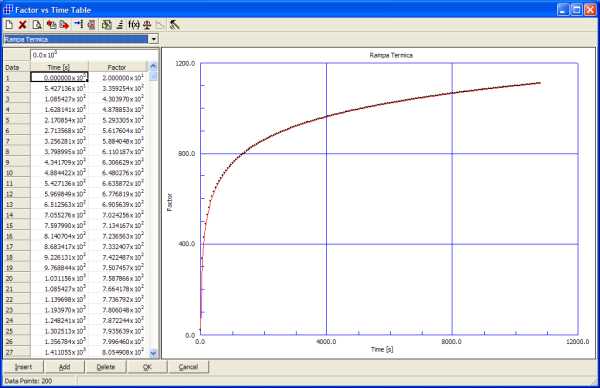Click the table scrollbar down arrow
Screen dimensions: 600x388
point(153,353)
